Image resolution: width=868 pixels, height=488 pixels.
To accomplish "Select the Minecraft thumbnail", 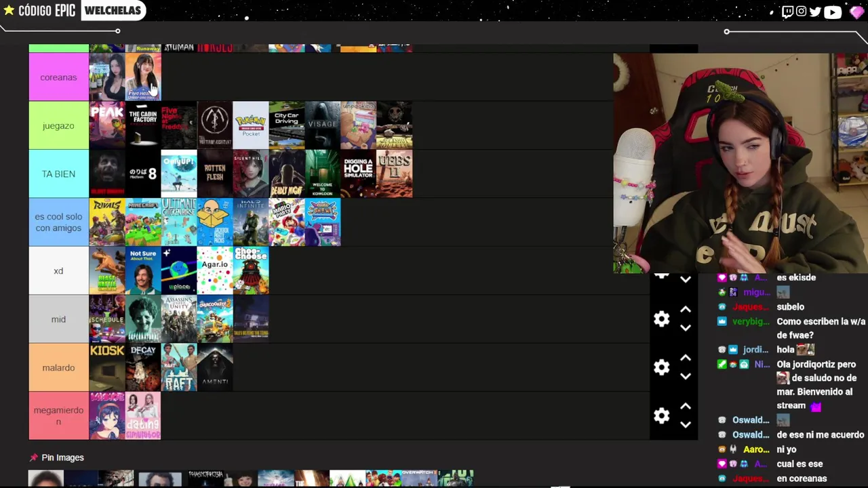I will (143, 222).
